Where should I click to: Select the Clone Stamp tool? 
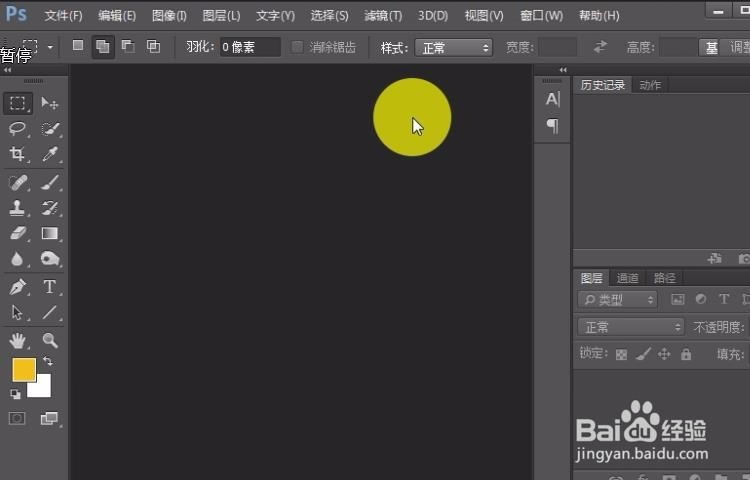tap(18, 208)
